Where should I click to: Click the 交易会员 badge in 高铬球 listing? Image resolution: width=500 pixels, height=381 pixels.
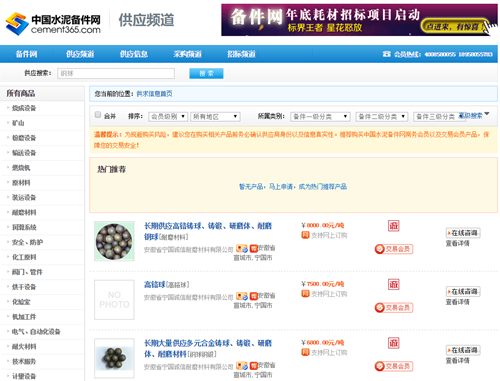point(394,307)
